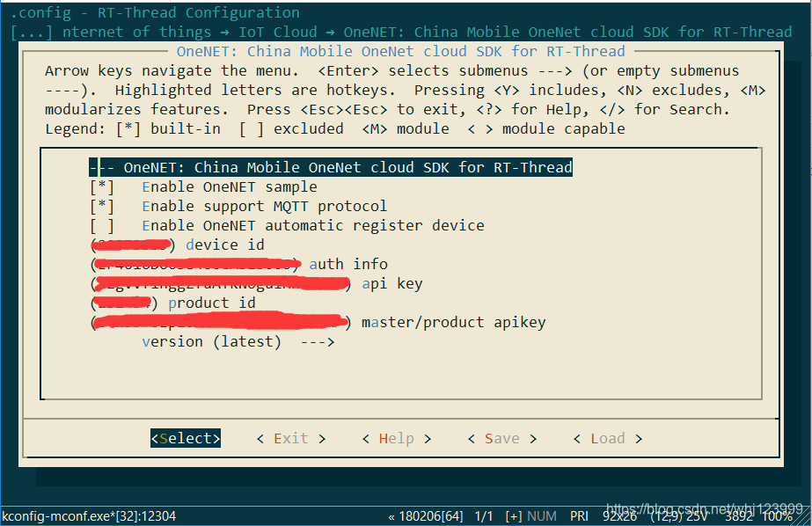Click the NUM indicator in status bar
Image resolution: width=812 pixels, height=526 pixels.
click(x=542, y=516)
